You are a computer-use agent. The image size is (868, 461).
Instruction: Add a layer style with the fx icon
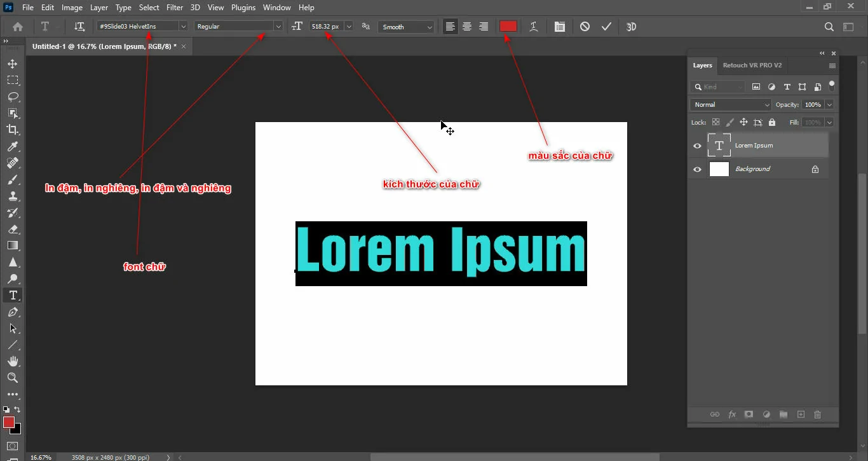(x=732, y=414)
